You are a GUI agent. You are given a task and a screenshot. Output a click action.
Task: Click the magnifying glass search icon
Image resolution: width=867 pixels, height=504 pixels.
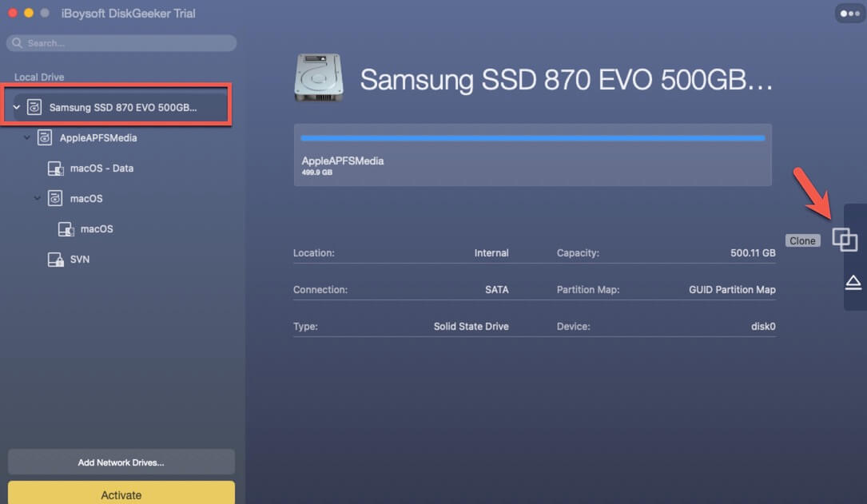[x=19, y=43]
